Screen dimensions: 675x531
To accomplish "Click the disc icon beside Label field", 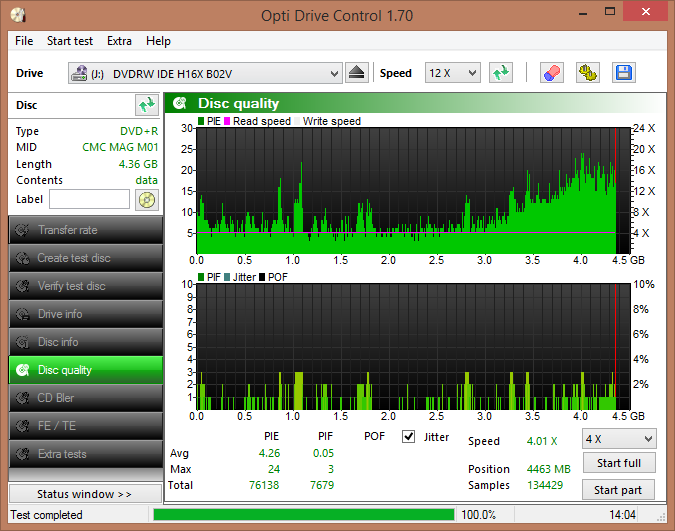I will 147,200.
